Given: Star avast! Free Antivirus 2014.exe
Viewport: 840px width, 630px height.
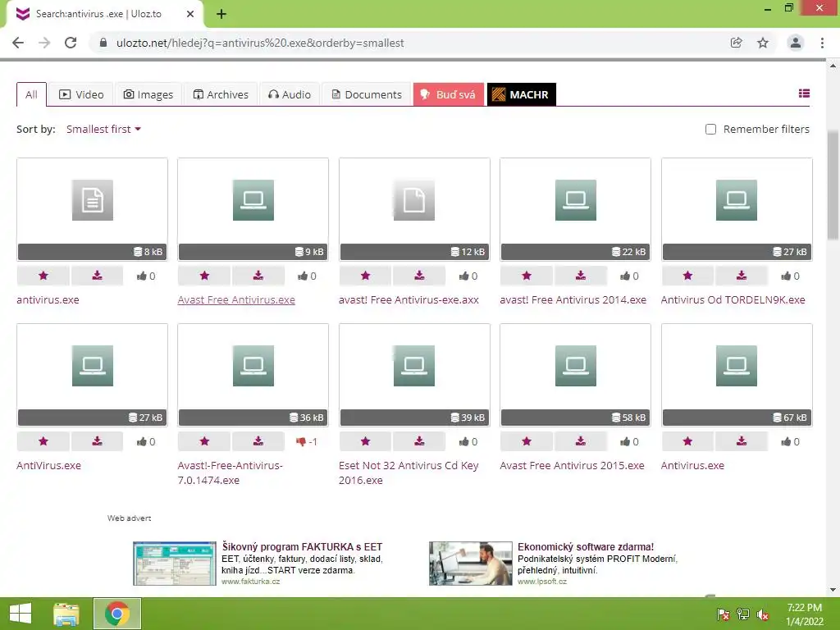Looking at the screenshot, I should tap(527, 276).
